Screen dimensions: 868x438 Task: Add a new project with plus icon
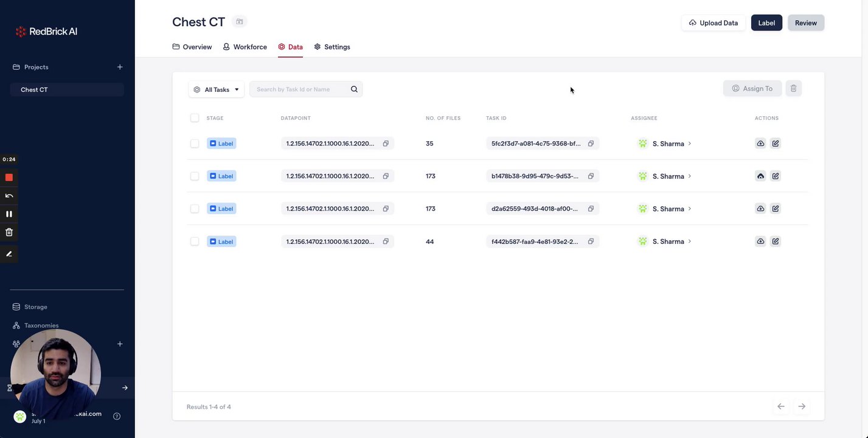(120, 67)
